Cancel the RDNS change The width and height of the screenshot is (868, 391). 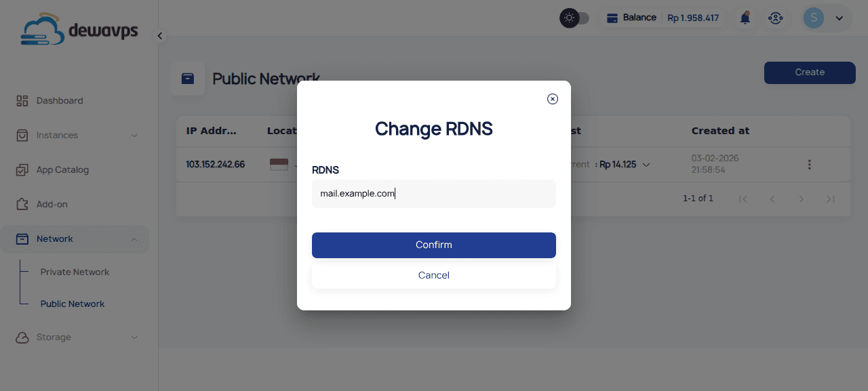[x=434, y=275]
